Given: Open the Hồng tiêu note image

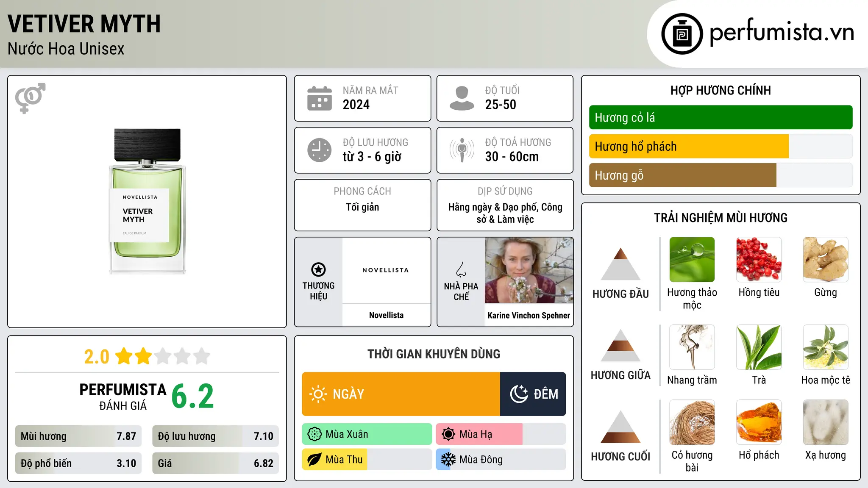Looking at the screenshot, I should click(x=759, y=260).
